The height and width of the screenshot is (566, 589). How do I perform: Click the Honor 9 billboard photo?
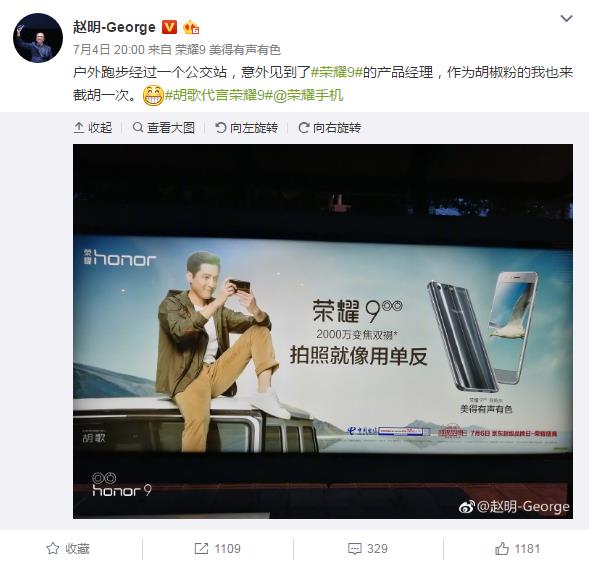tap(323, 331)
